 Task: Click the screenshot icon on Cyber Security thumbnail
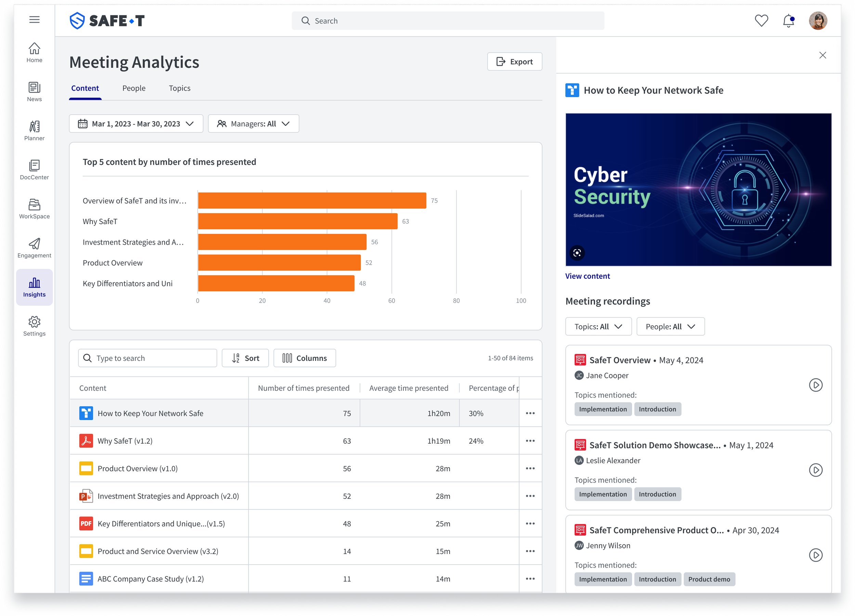click(x=577, y=252)
